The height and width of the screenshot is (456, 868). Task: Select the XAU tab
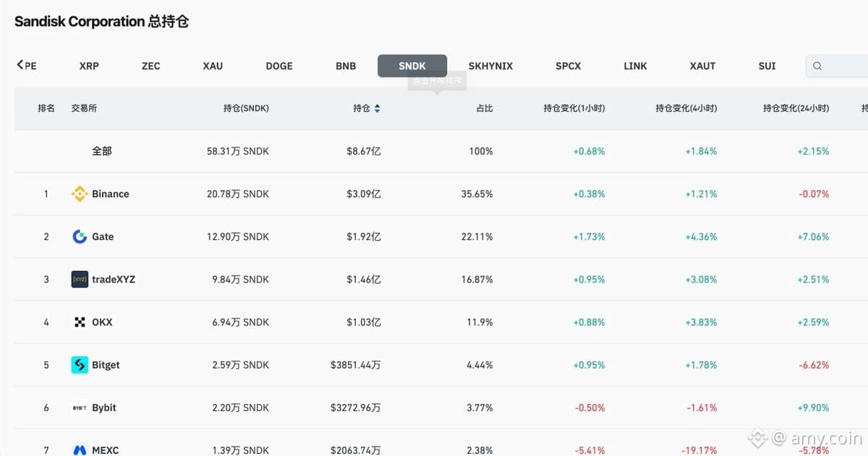click(213, 66)
